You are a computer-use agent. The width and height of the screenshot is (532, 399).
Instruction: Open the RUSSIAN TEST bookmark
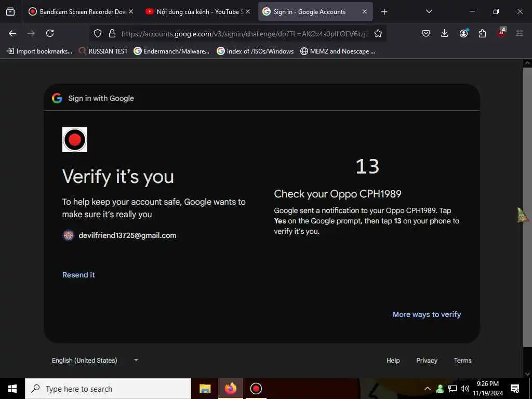pyautogui.click(x=103, y=51)
